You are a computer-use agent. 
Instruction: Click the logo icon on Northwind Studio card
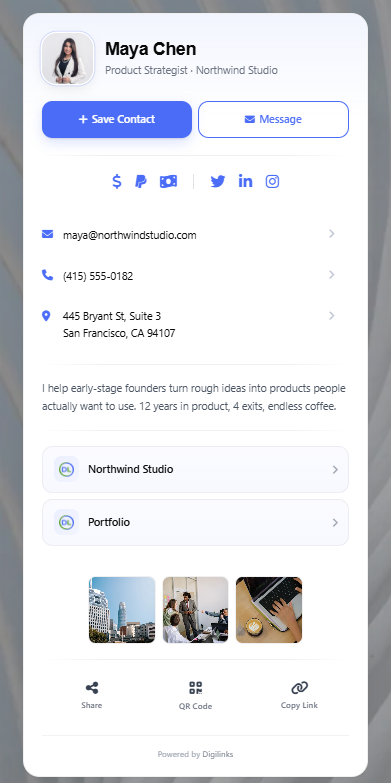[x=66, y=469]
